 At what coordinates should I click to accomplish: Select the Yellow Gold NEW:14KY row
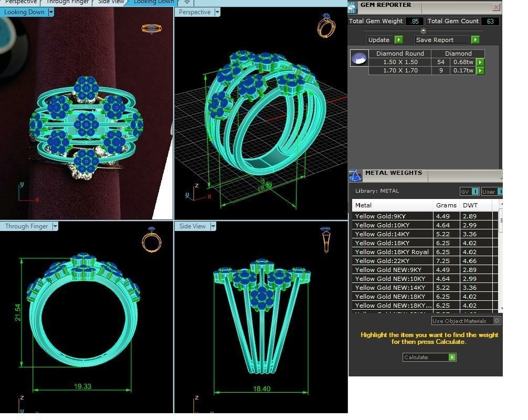(425, 288)
